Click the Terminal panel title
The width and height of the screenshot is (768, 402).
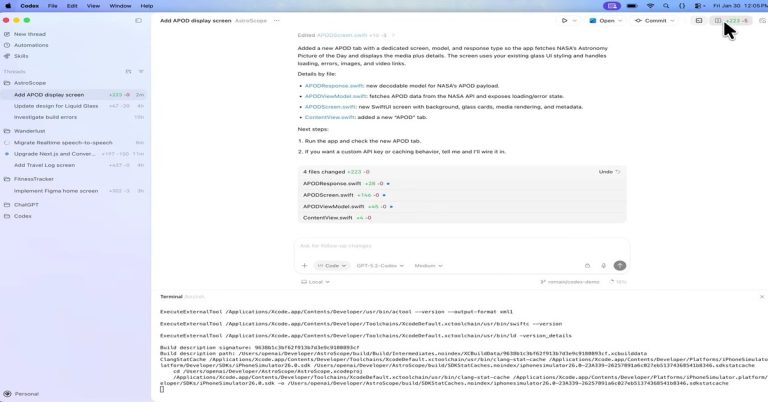coord(171,297)
